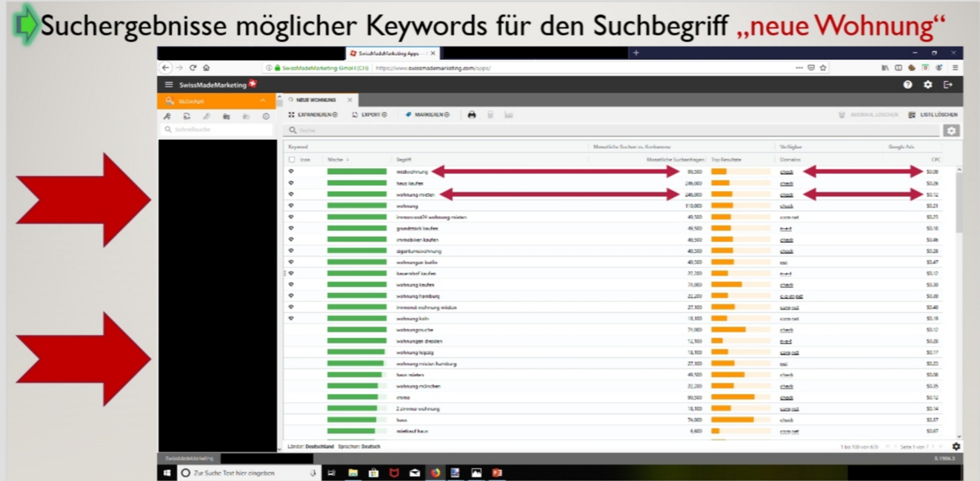This screenshot has height=481, width=980.
Task: Open the Export dropdown
Action: [x=369, y=115]
